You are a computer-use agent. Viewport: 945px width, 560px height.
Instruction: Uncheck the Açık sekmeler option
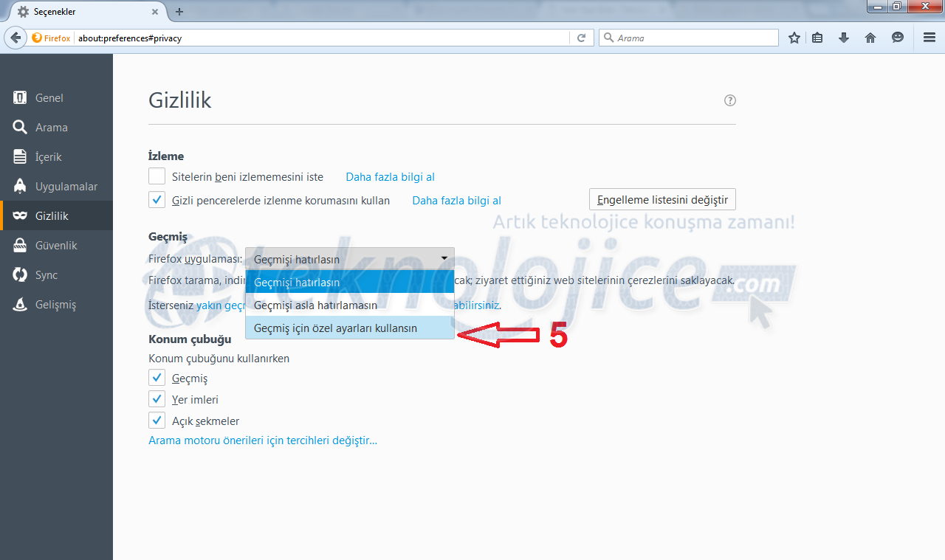[157, 421]
